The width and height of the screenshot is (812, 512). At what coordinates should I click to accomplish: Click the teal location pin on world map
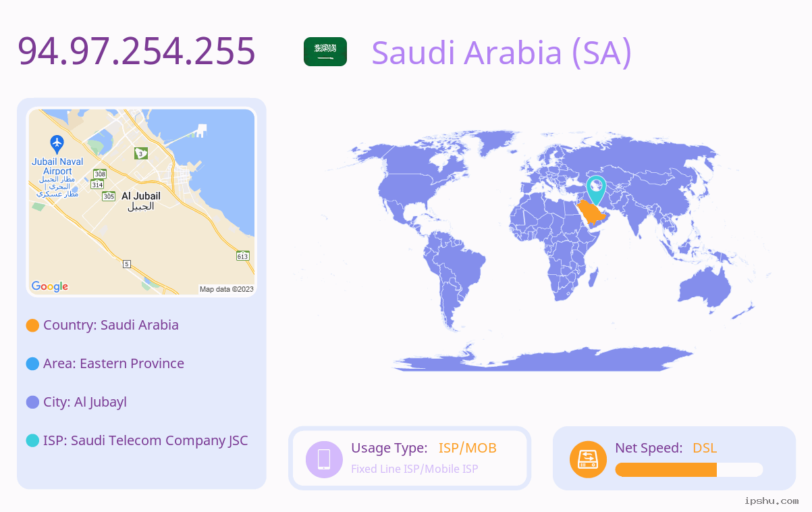[596, 189]
